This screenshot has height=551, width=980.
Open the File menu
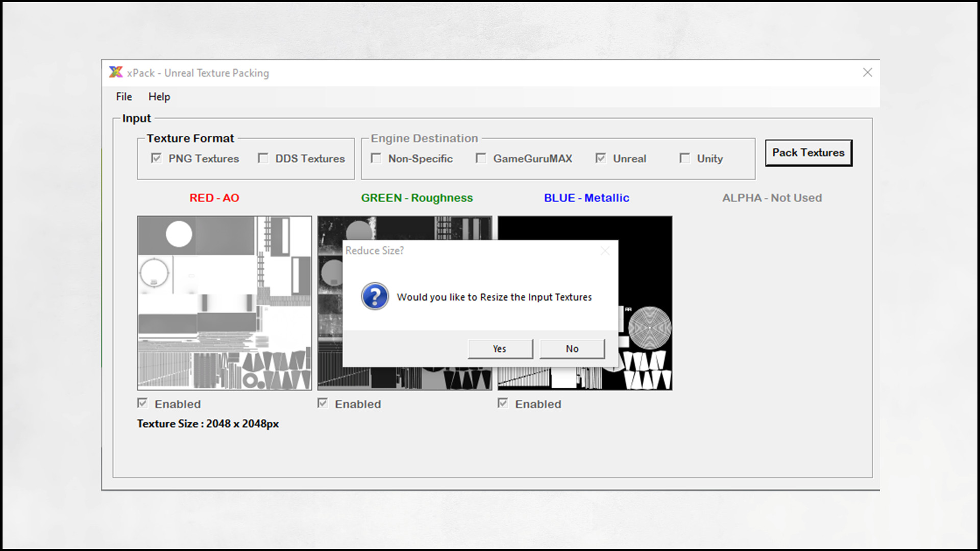pyautogui.click(x=123, y=96)
